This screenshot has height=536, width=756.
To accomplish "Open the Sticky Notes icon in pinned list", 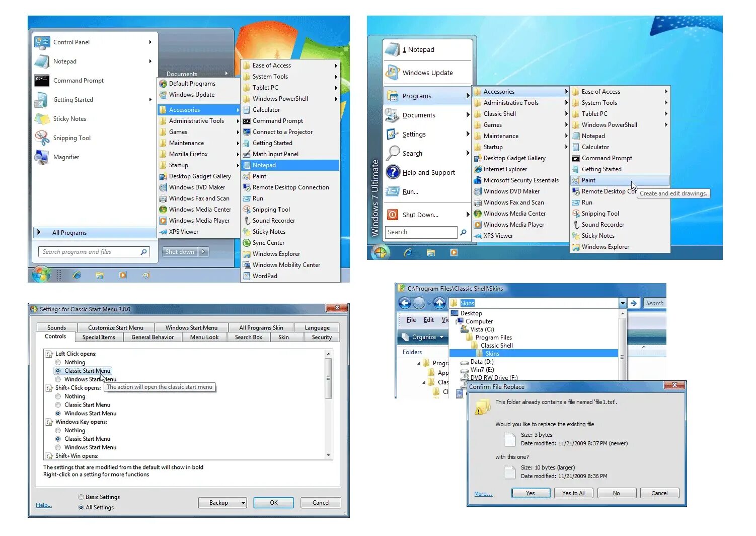I will [42, 119].
